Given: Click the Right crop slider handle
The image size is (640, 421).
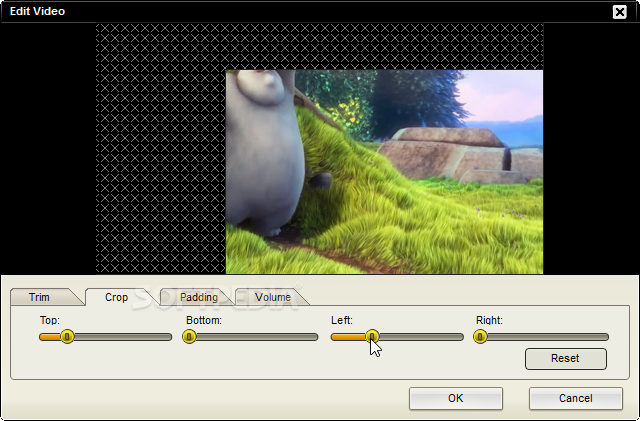Looking at the screenshot, I should (x=480, y=337).
